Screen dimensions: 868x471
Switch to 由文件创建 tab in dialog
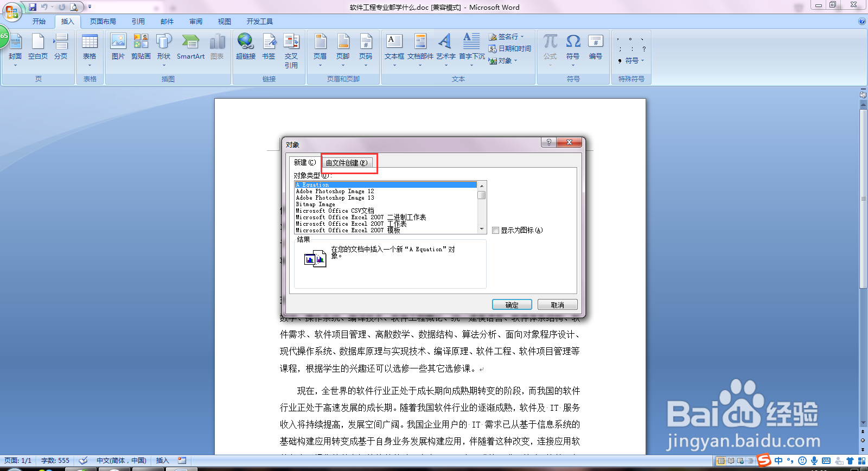point(347,163)
